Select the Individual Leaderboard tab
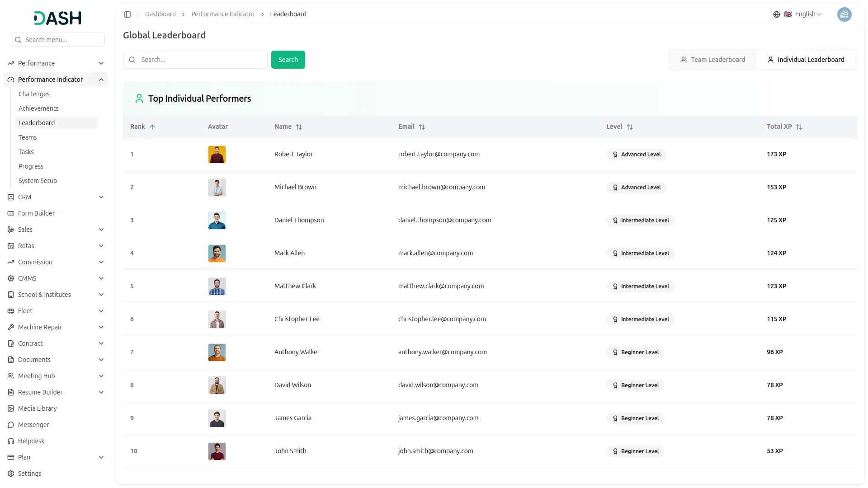Image resolution: width=868 pixels, height=488 pixels. (806, 60)
